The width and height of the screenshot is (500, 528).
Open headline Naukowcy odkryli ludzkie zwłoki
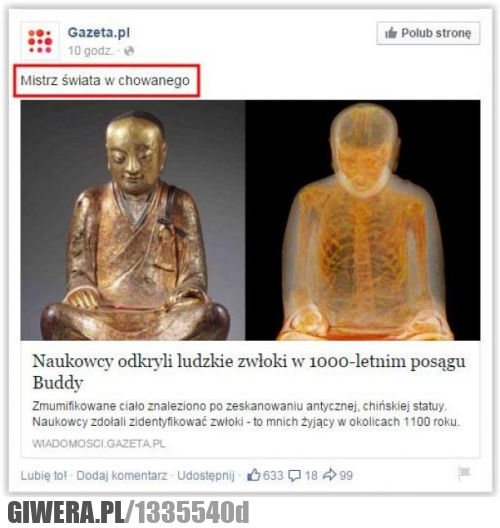click(x=249, y=371)
